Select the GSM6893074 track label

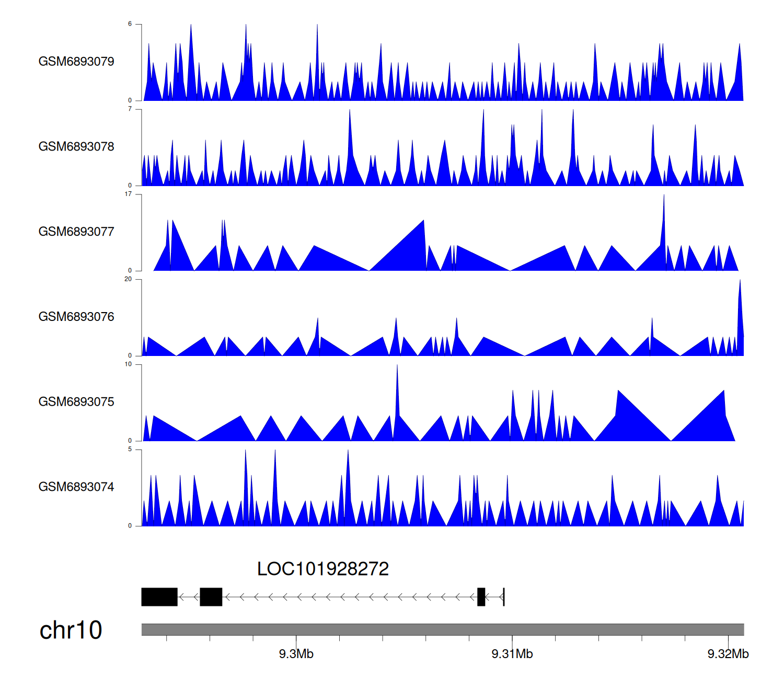point(76,487)
